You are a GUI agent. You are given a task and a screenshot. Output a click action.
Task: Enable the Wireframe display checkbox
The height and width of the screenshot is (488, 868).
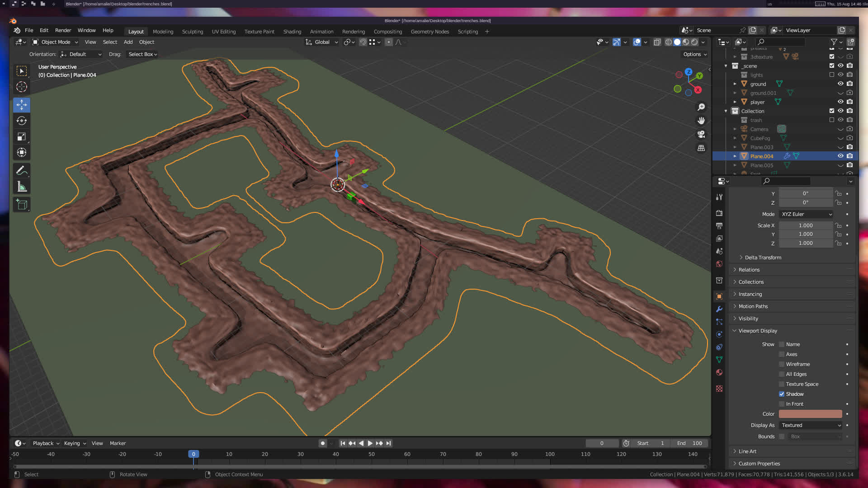tap(782, 364)
